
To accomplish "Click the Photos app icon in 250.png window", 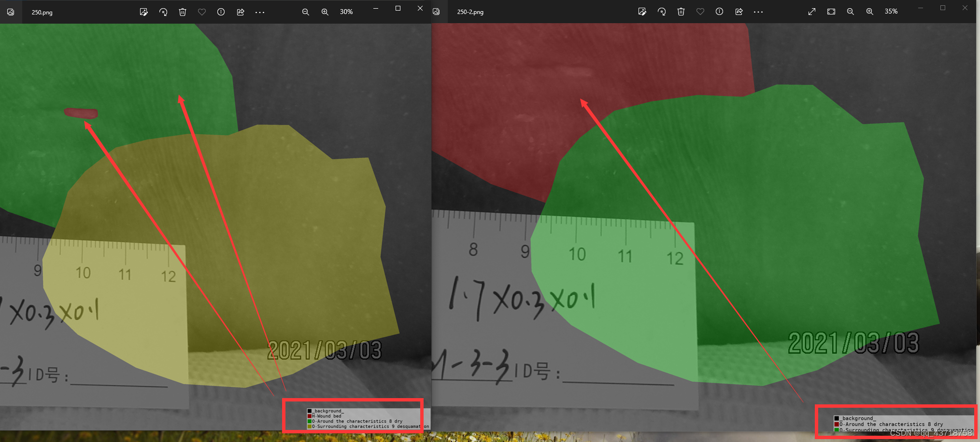I will tap(10, 12).
